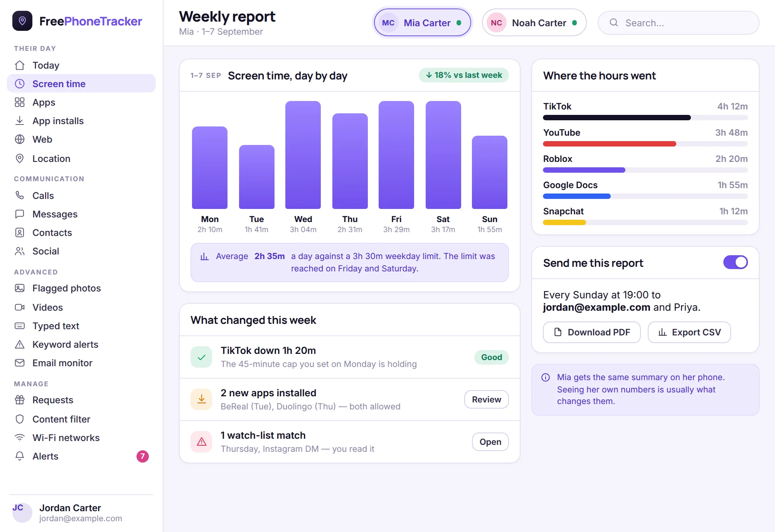This screenshot has height=532, width=775.
Task: Click the Screen time clock icon
Action: [x=20, y=84]
